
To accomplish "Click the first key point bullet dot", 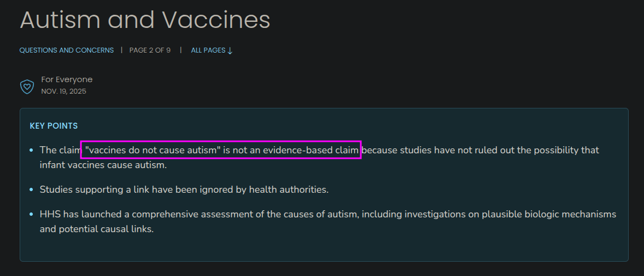I will coord(32,150).
